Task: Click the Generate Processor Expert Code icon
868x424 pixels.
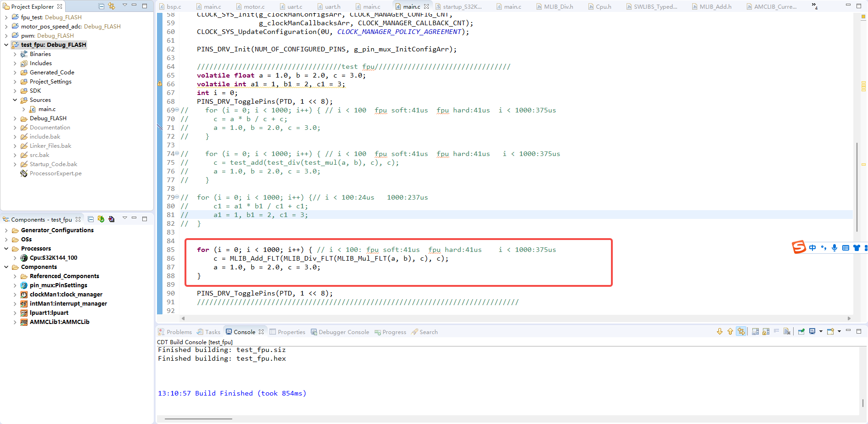Action: point(101,219)
